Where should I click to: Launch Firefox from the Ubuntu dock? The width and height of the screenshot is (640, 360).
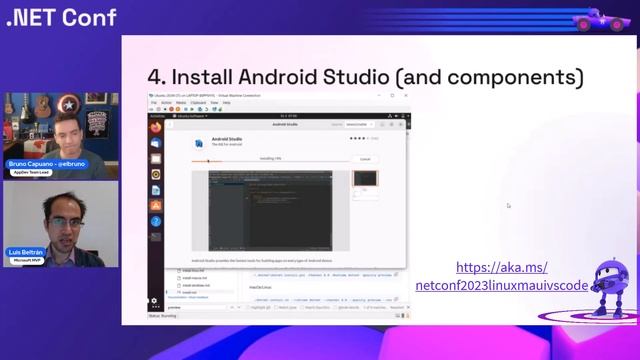(x=156, y=128)
